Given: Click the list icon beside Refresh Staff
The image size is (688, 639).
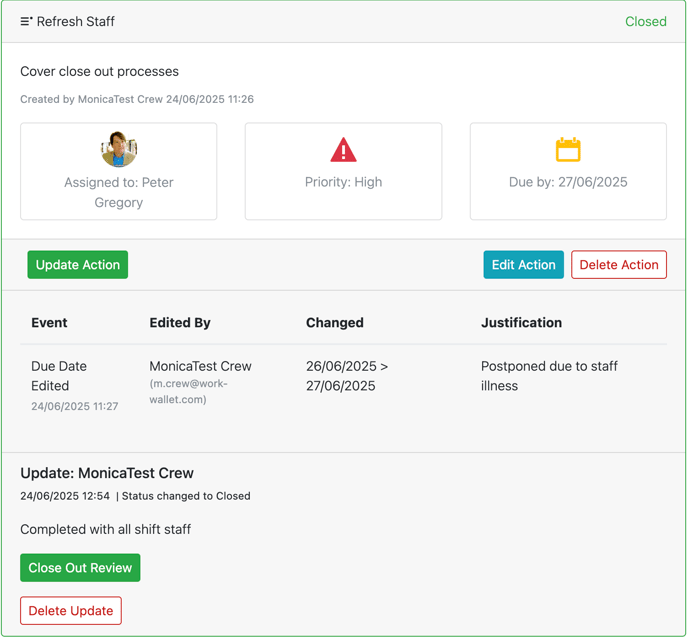Looking at the screenshot, I should tap(26, 21).
